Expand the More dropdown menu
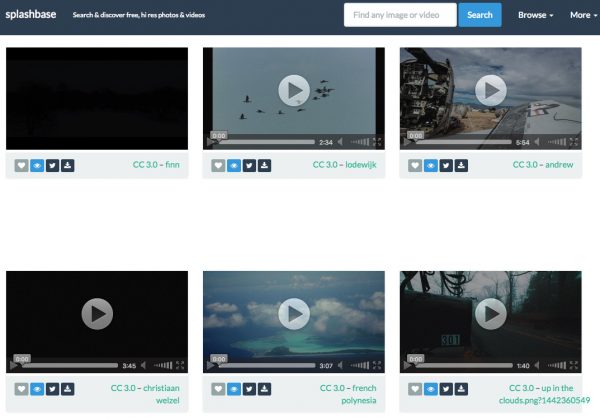 click(581, 15)
